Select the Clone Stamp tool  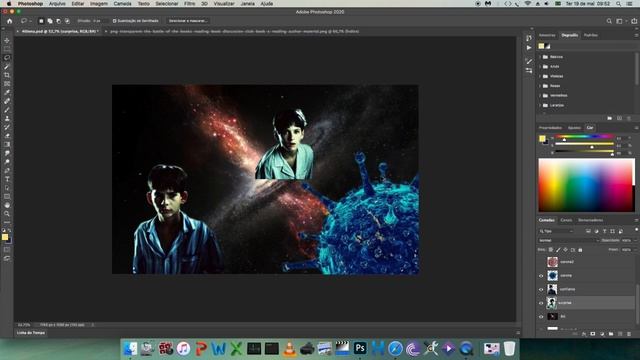(x=7, y=118)
